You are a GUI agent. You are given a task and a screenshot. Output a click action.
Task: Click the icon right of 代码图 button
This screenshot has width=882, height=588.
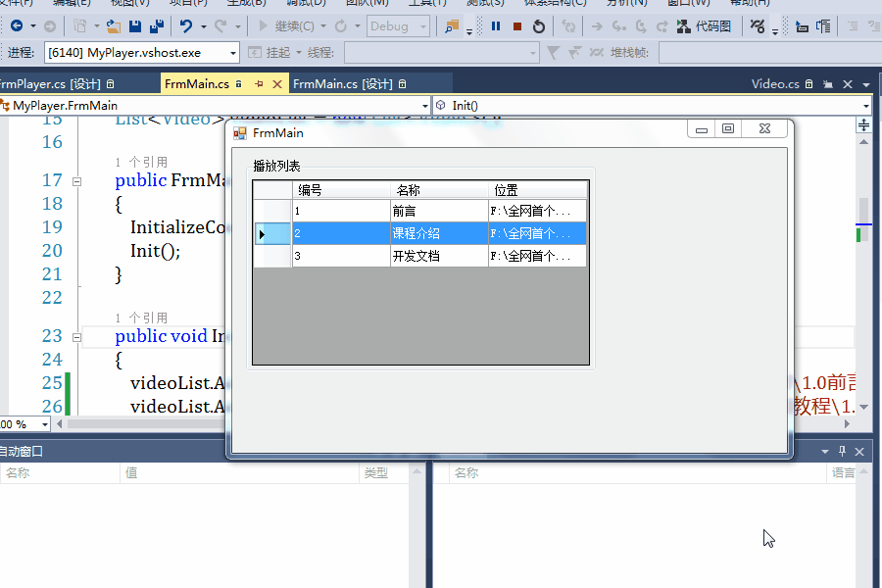(x=758, y=25)
